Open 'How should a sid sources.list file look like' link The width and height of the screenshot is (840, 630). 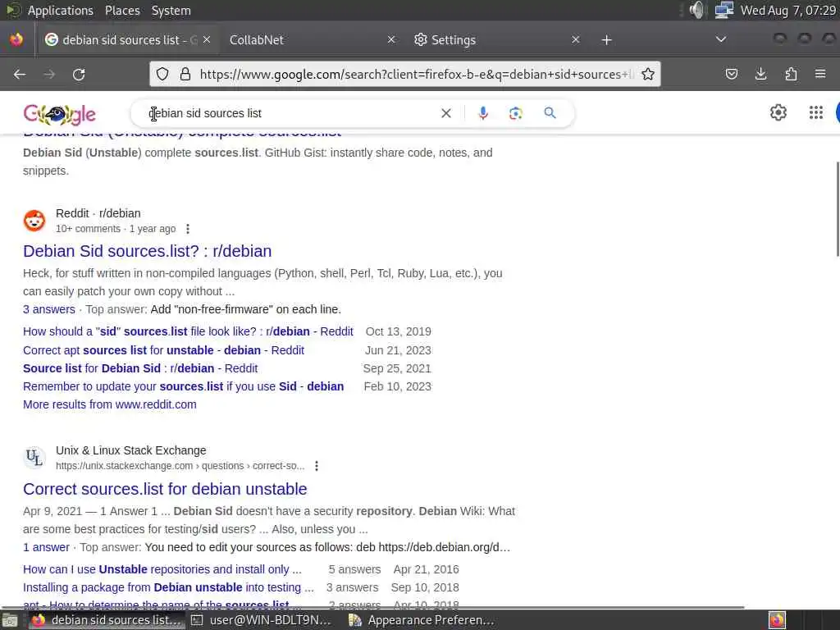[188, 331]
